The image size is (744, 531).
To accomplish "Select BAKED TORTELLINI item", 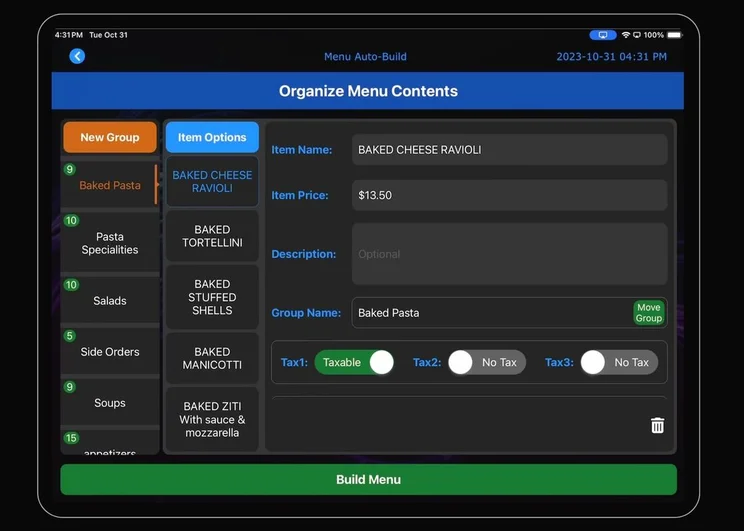I will (x=212, y=236).
